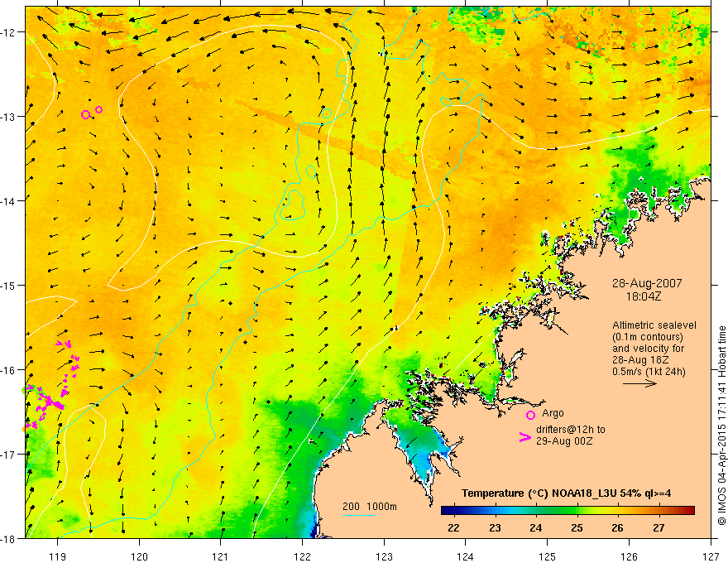Click the longitude axis label 126
The width and height of the screenshot is (728, 563).
coord(629,556)
